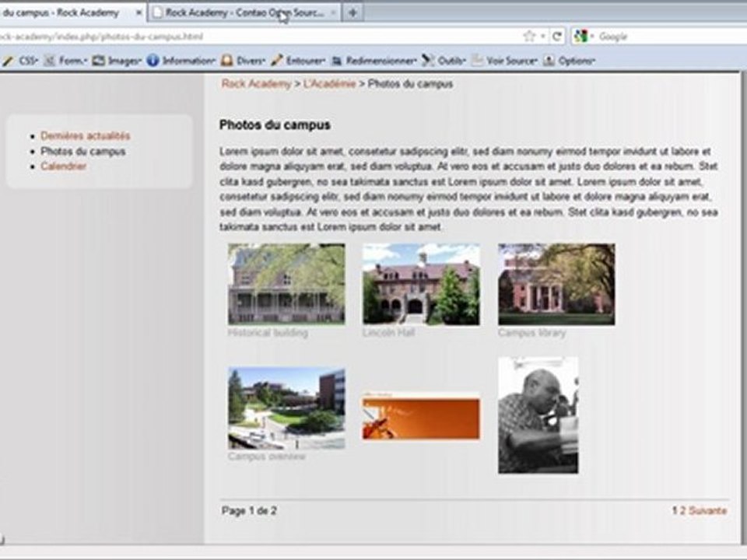Click Rock Academy breadcrumb link
The width and height of the screenshot is (747, 560).
pos(256,84)
